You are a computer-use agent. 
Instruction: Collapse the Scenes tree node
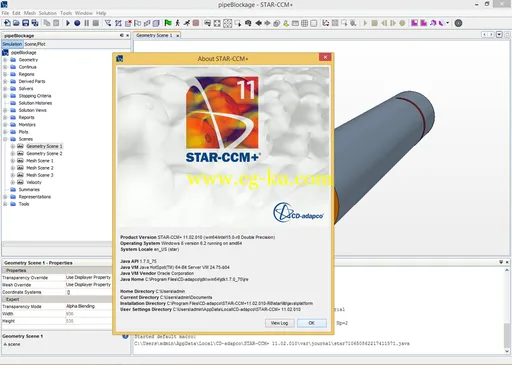pyautogui.click(x=5, y=139)
